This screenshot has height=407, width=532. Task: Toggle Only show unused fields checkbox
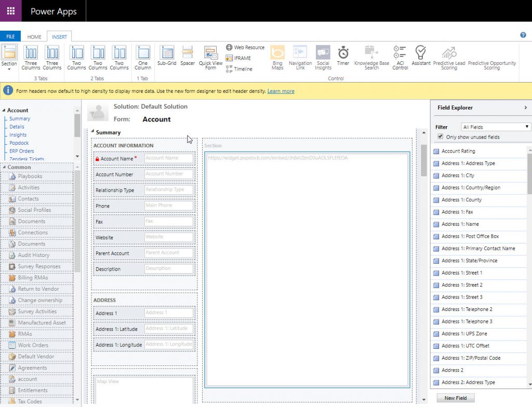coord(440,137)
